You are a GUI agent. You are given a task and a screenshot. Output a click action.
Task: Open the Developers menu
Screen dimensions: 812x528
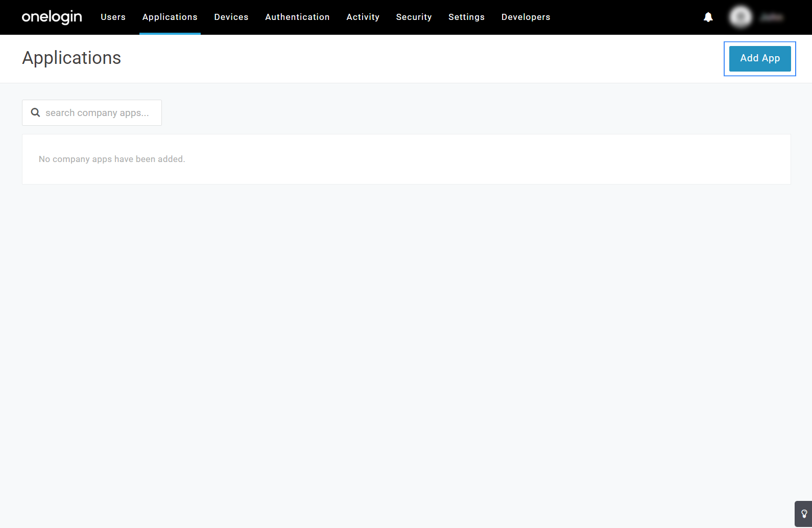coord(526,17)
